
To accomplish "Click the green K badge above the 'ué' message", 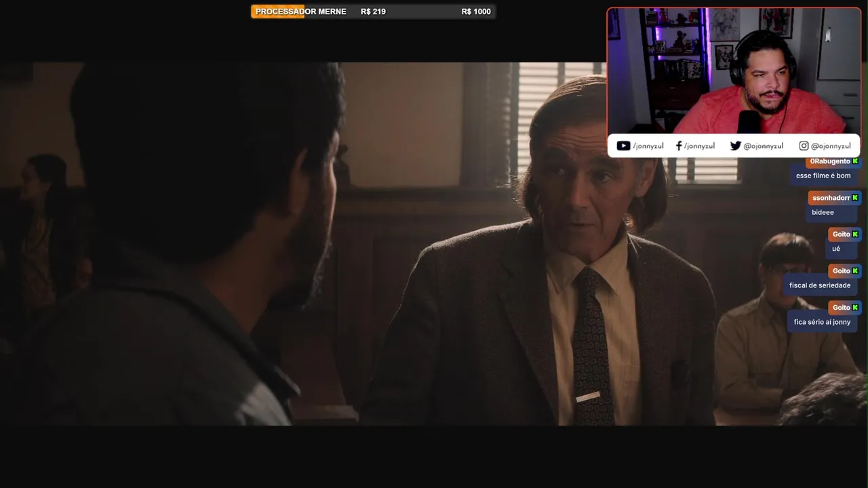I will click(855, 235).
